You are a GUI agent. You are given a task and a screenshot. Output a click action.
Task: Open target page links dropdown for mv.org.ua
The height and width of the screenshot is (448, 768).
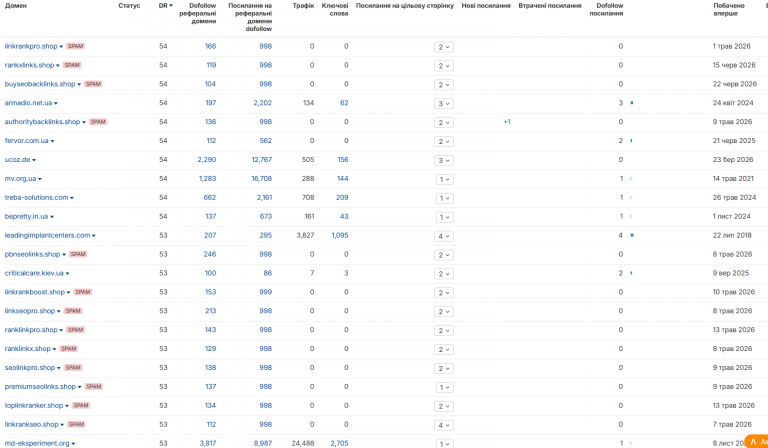445,179
